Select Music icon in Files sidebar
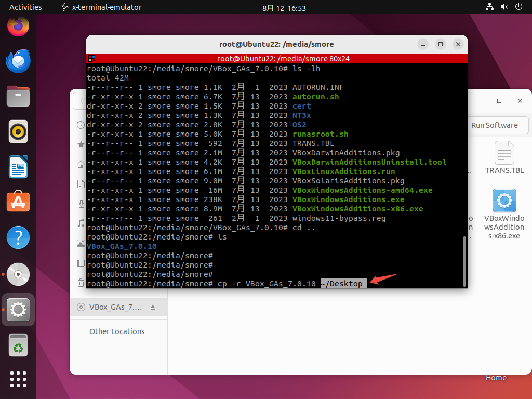Image resolution: width=532 pixels, height=399 pixels. 81,223
